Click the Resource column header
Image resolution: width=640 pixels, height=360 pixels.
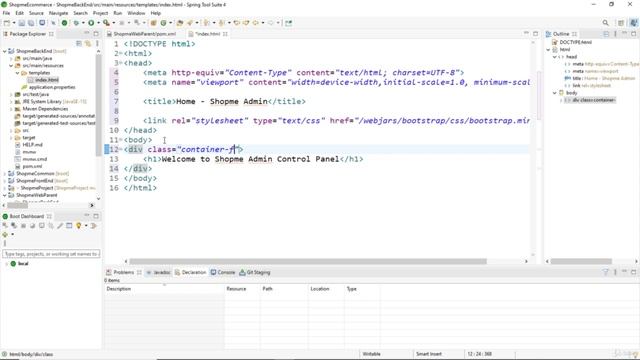tap(242, 289)
